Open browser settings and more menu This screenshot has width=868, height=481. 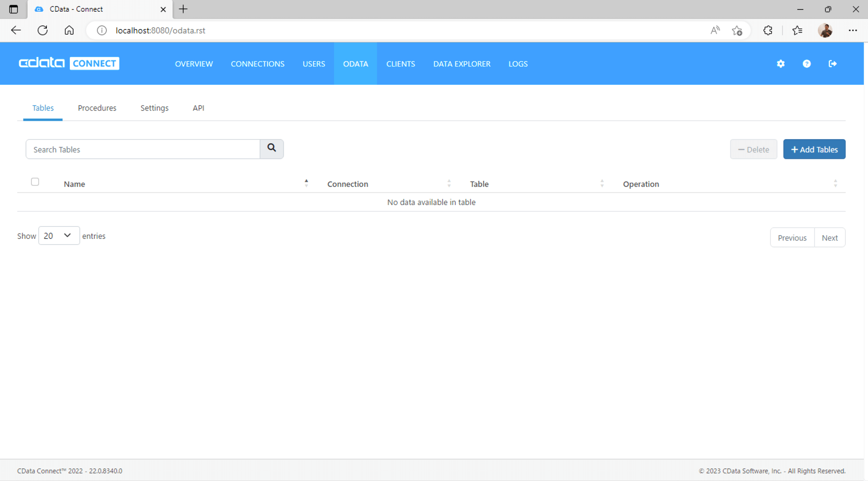853,30
